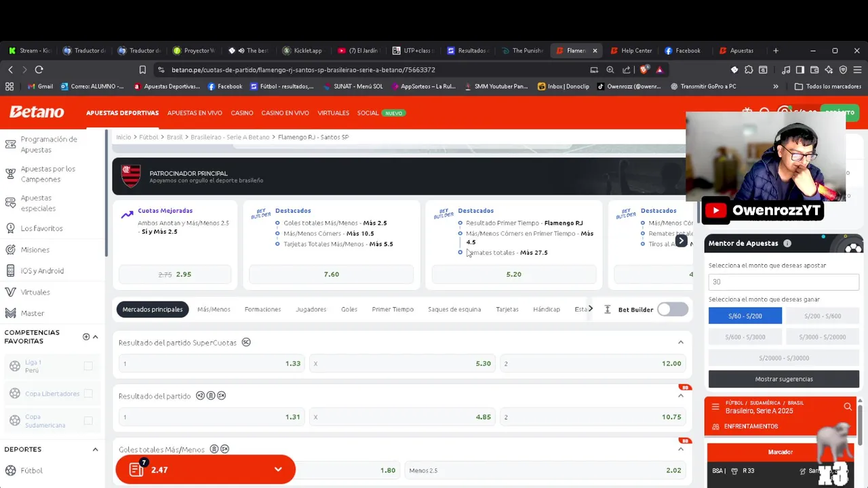Click the search icon in Brasileiro widget
Image resolution: width=868 pixels, height=488 pixels.
(x=848, y=407)
